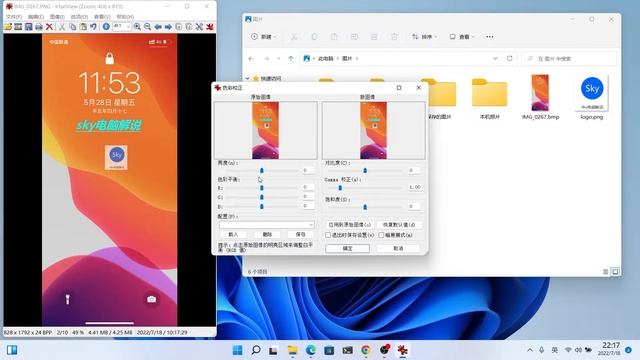640x360 pixels.
Task: Click the Save floppy-disk icon in IrfanView
Action: (x=29, y=27)
